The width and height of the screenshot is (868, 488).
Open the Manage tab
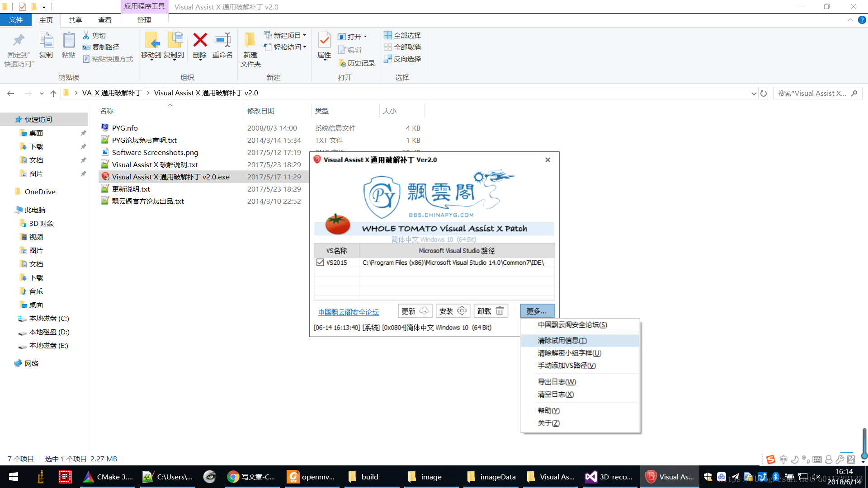[x=144, y=20]
